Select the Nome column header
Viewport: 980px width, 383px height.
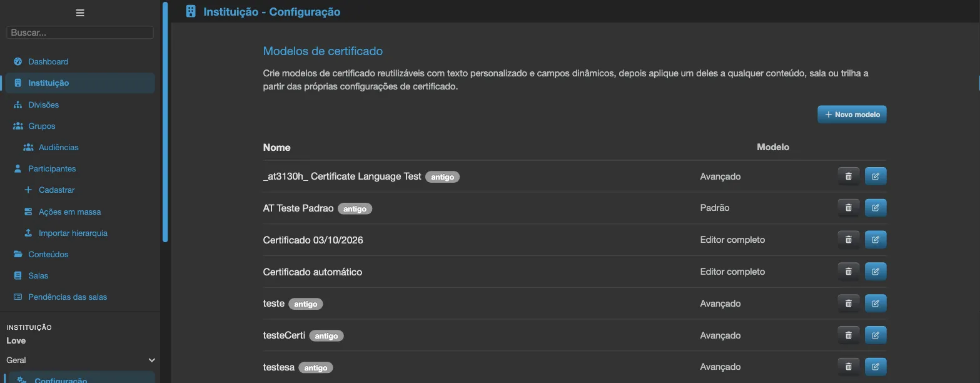277,147
